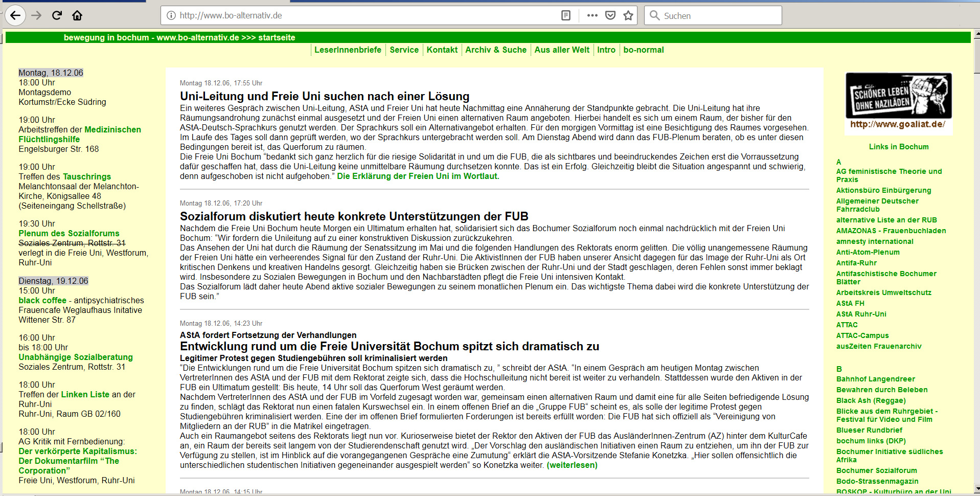Screen dimensions: 980x496
Task: Click headline Sozialforum diskutiert heute konkrete Unterstützungen
Action: [354, 216]
